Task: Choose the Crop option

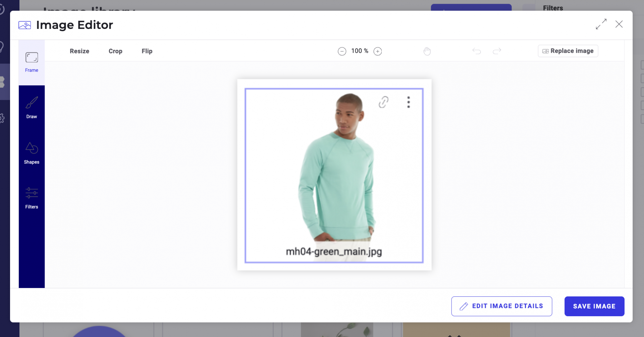Action: [x=115, y=51]
